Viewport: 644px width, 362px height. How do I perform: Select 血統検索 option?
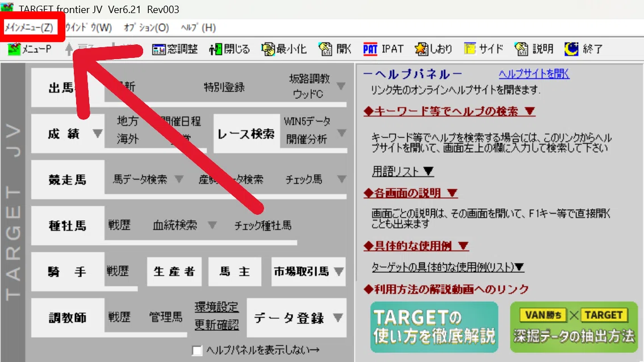coord(175,225)
